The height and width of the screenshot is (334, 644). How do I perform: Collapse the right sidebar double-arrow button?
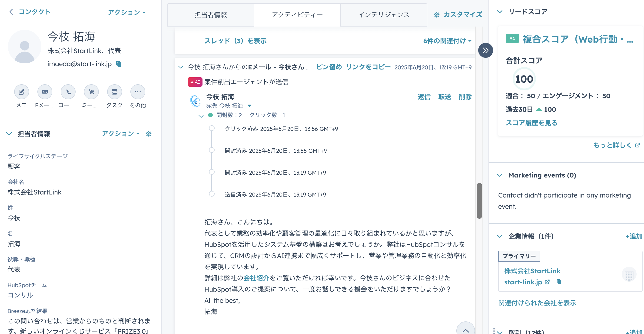click(x=485, y=50)
